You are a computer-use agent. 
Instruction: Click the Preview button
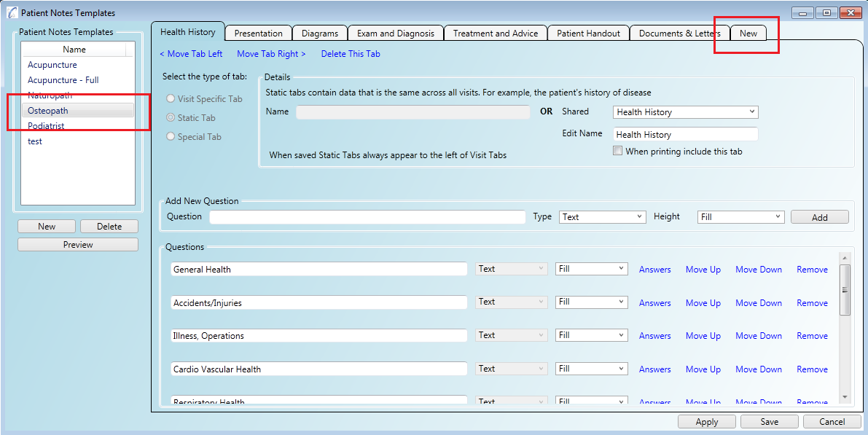[78, 245]
